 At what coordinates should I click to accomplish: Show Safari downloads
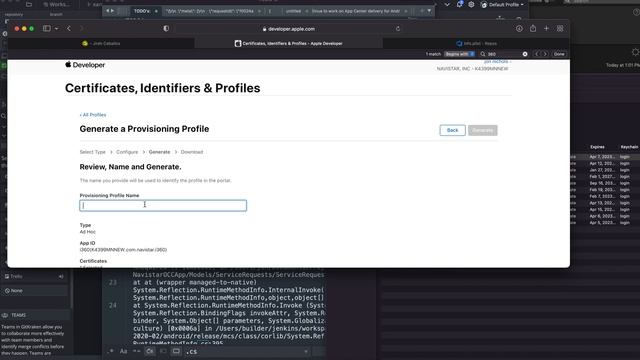(x=519, y=29)
